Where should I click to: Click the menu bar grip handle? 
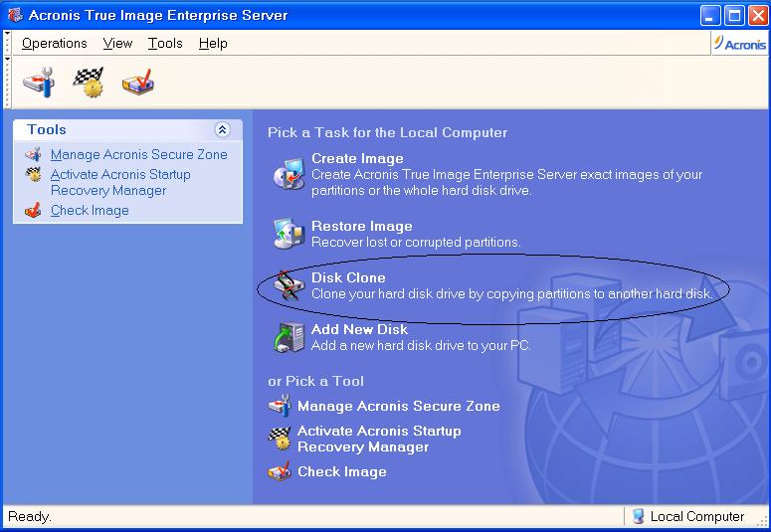pos(7,43)
